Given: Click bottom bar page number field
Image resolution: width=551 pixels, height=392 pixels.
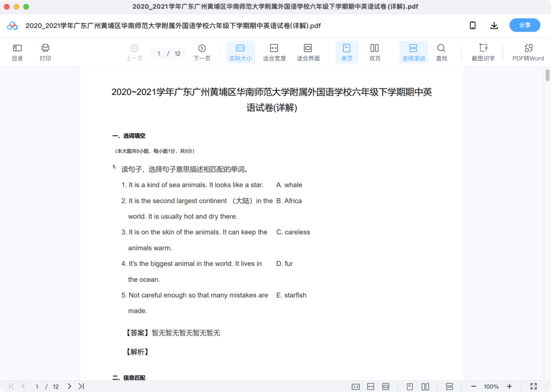Looking at the screenshot, I should click(37, 387).
